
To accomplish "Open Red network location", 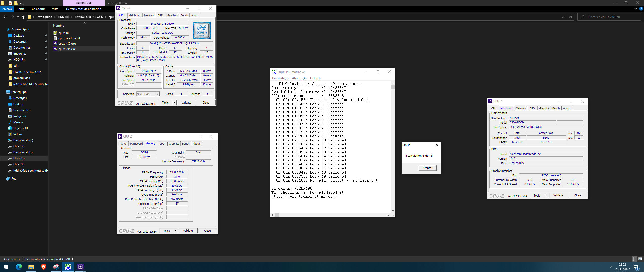I will click(14, 179).
